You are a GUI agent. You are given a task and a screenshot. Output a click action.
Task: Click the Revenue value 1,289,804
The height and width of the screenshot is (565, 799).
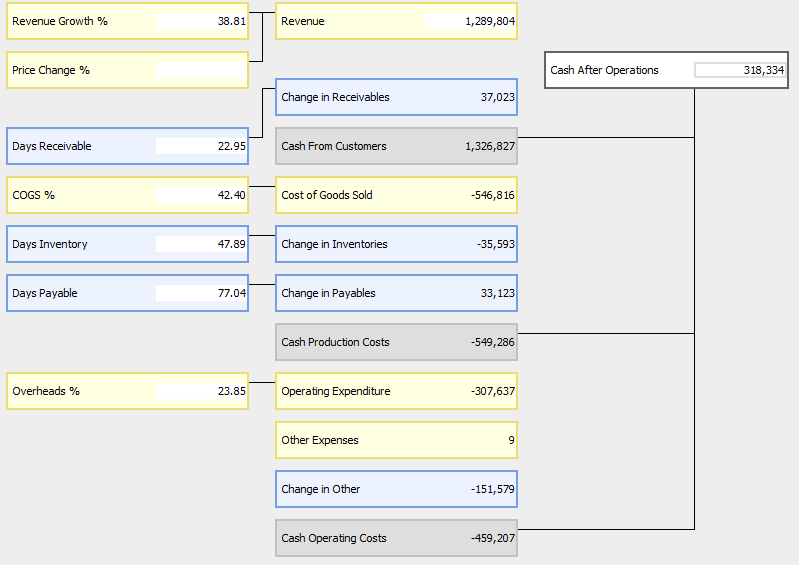(x=471, y=21)
